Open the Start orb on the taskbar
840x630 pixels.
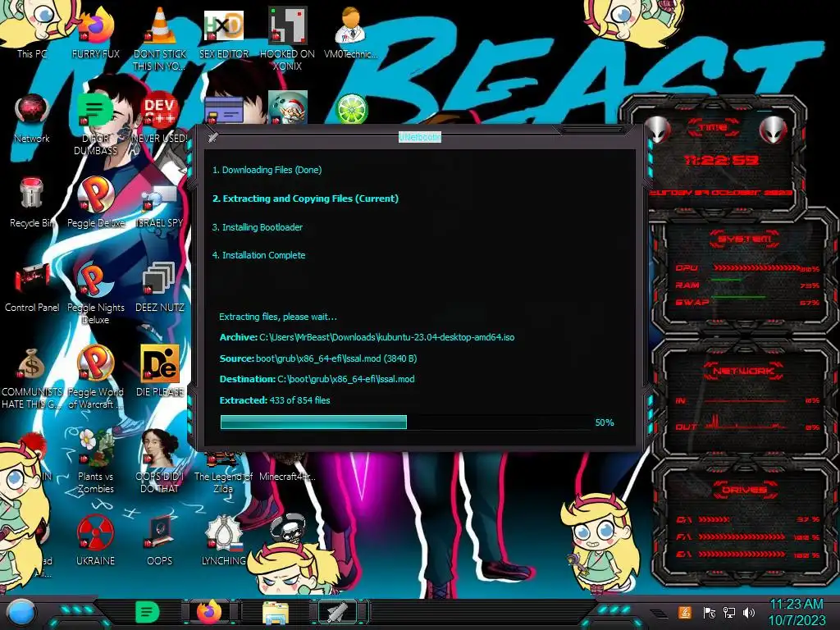(x=21, y=612)
